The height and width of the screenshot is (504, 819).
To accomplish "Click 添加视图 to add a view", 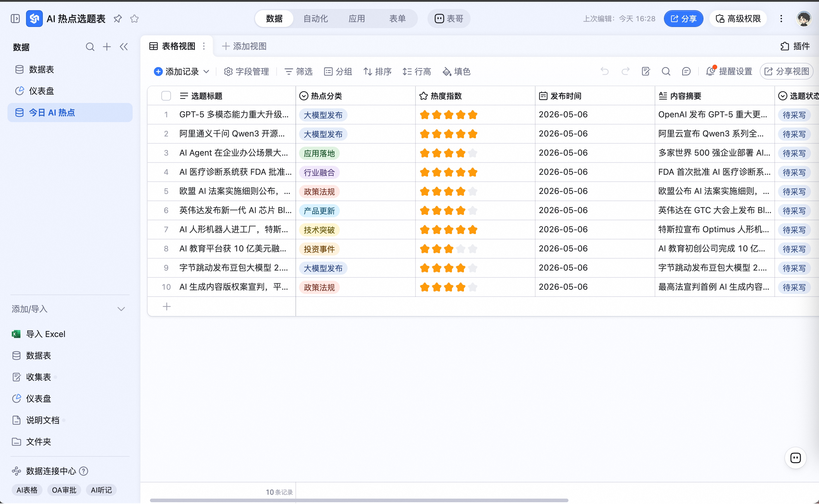I will click(244, 46).
